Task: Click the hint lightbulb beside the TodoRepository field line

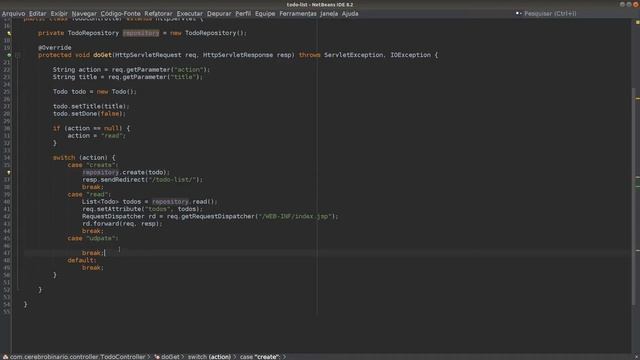Action: click(9, 33)
